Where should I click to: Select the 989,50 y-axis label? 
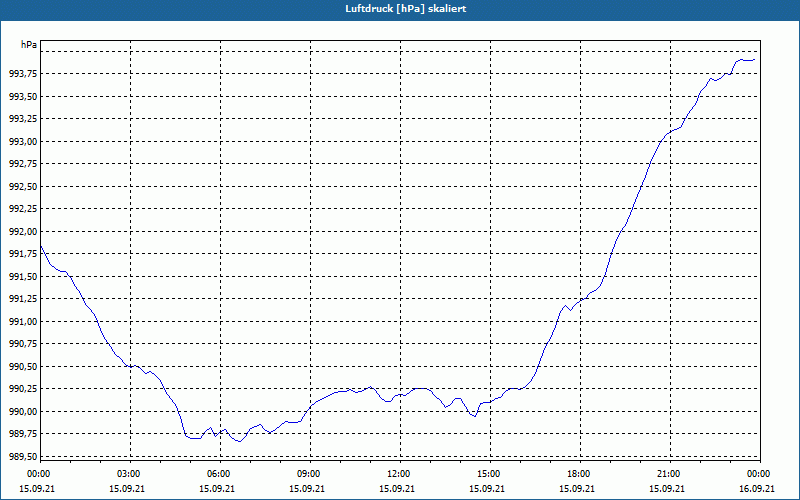[x=23, y=456]
